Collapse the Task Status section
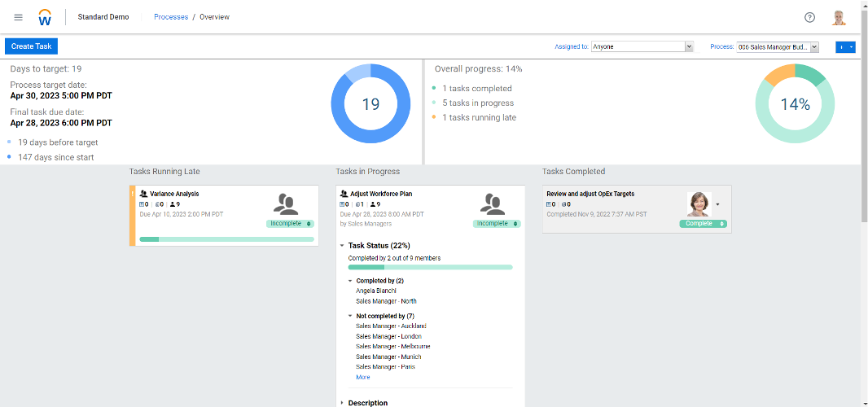 (342, 245)
